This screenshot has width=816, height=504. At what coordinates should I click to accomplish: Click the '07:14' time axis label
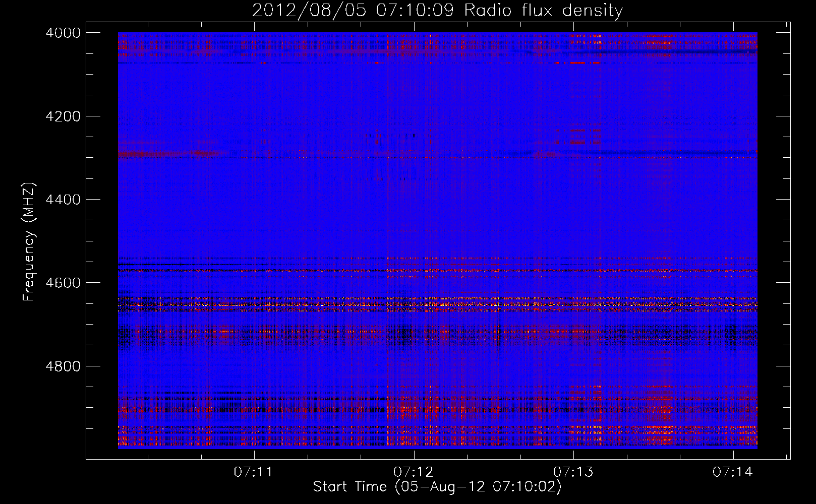(733, 472)
